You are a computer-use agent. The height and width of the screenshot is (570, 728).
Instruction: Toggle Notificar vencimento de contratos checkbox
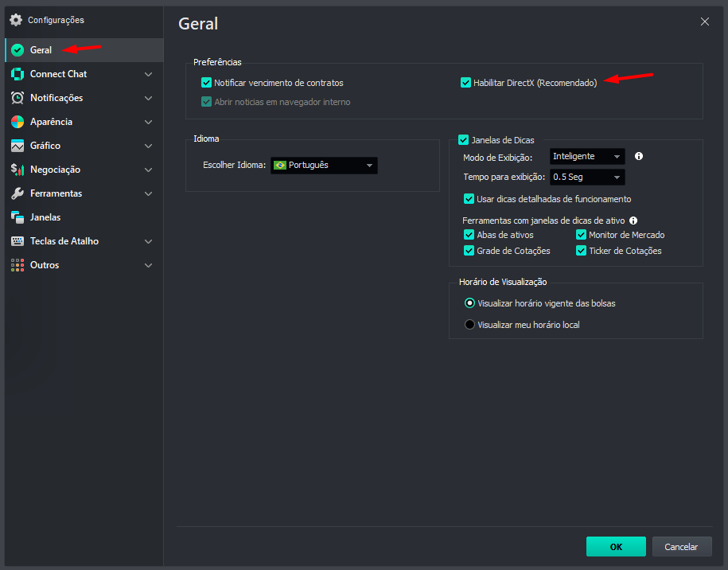click(207, 83)
